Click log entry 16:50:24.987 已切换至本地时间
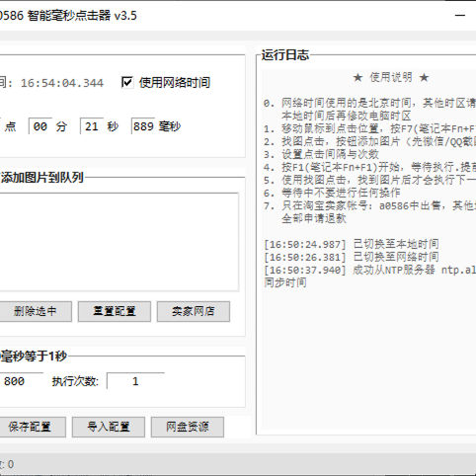 pyautogui.click(x=352, y=244)
